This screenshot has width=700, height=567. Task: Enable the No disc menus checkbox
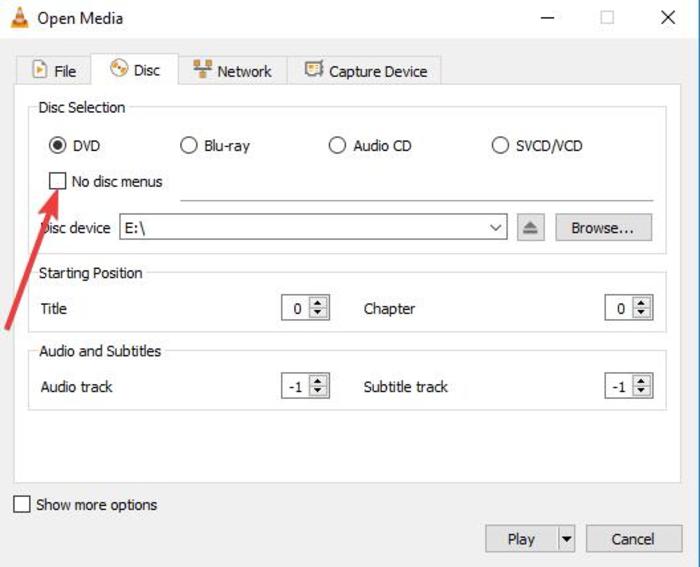tap(58, 181)
